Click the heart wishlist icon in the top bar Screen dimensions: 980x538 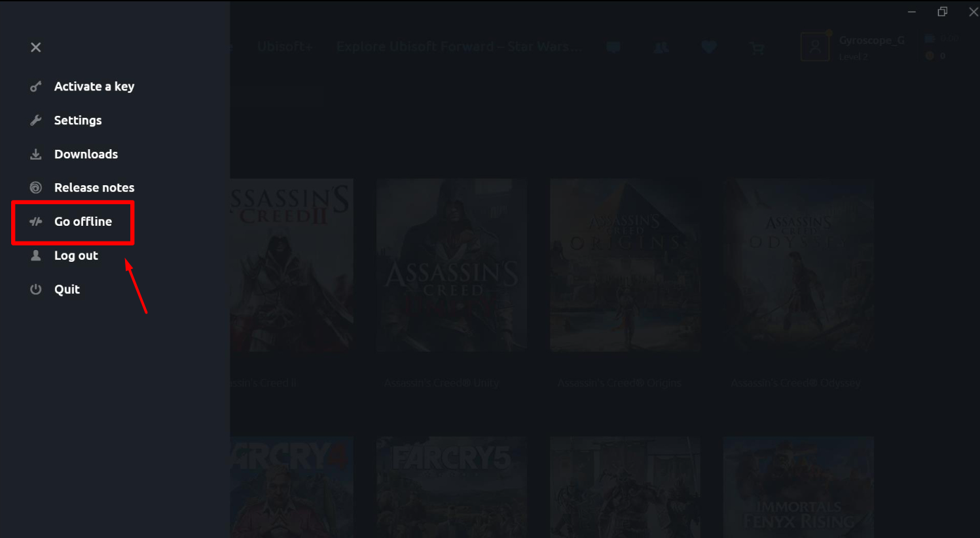tap(709, 47)
